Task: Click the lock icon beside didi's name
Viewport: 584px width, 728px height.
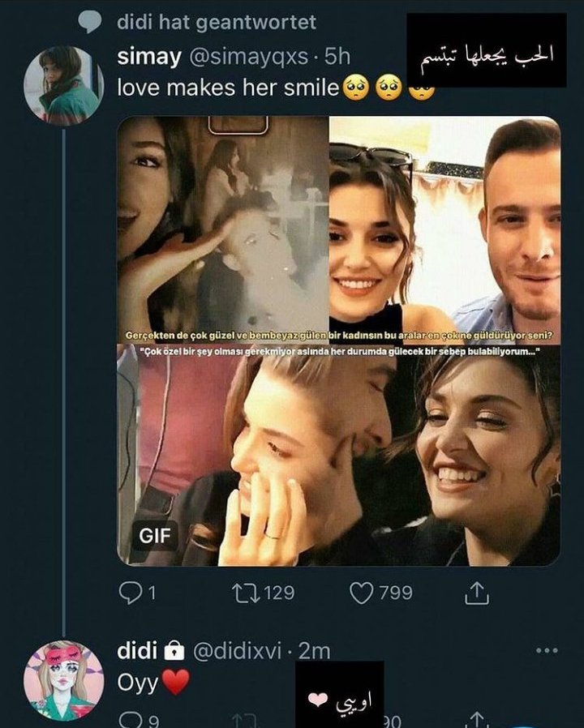Action: coord(174,651)
